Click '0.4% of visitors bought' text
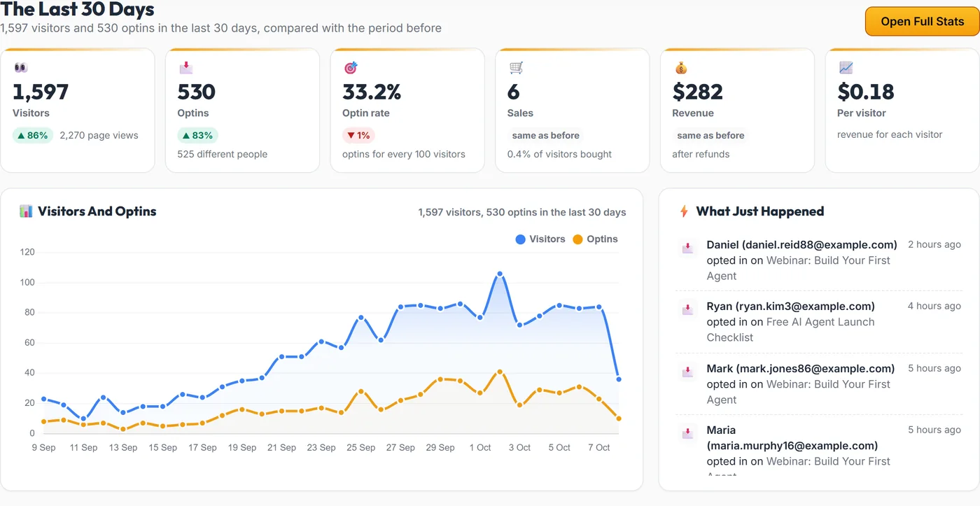980x506 pixels. click(x=560, y=154)
